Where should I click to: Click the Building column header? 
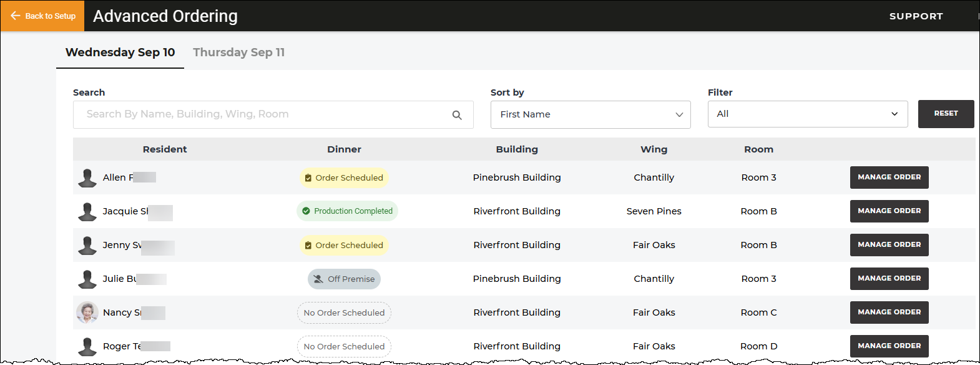tap(517, 149)
